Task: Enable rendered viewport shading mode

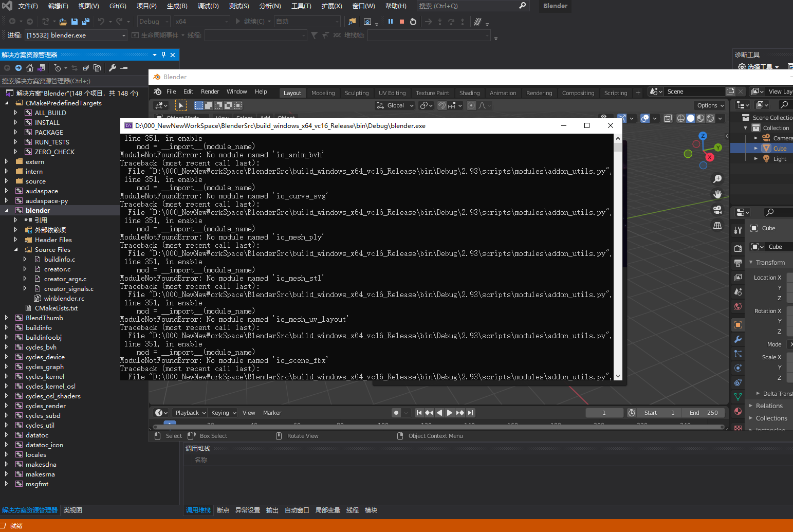Action: click(710, 118)
